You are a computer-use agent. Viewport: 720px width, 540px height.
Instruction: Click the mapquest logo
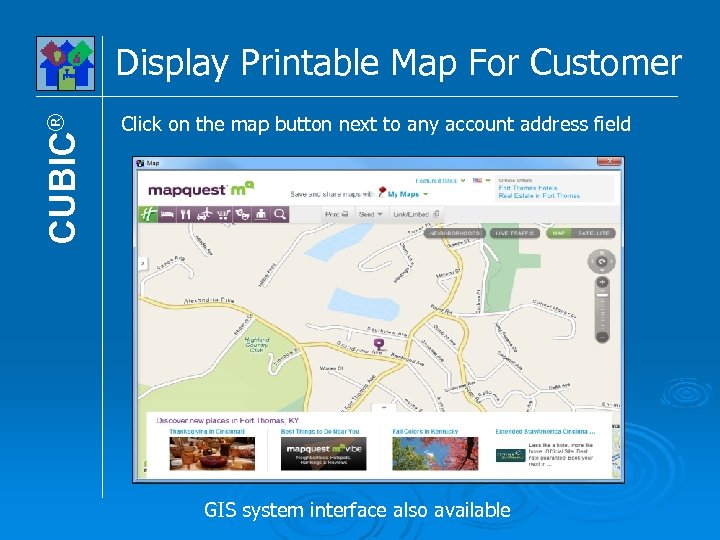tap(201, 189)
